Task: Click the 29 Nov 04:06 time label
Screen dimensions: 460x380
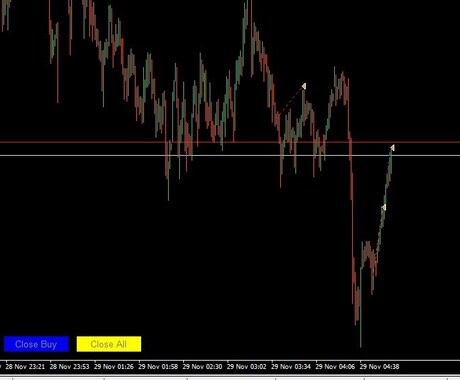Action: 335,367
